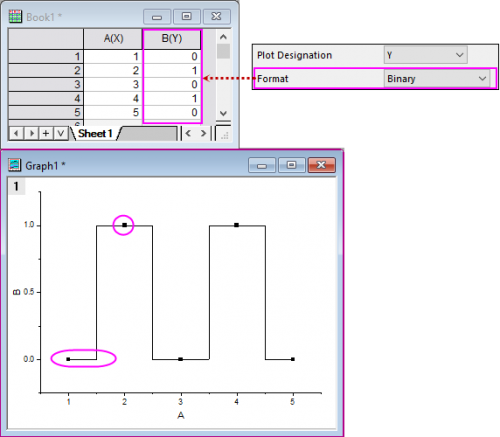Viewport: 500px width, 437px height.
Task: Select row header 3 in Book1
Action: pos(46,84)
